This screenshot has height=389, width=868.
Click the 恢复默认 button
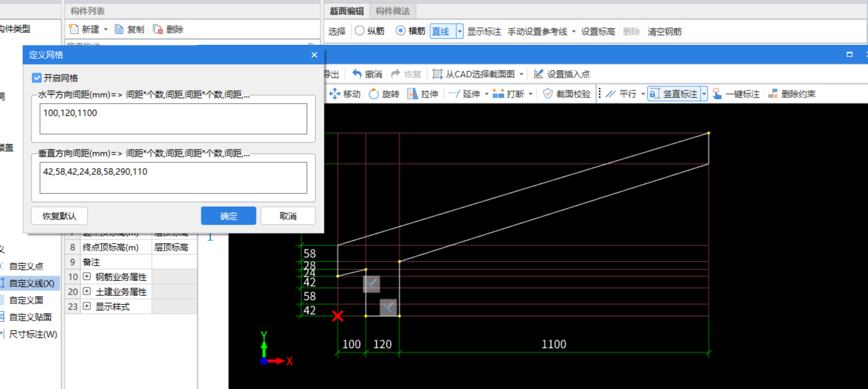click(59, 216)
